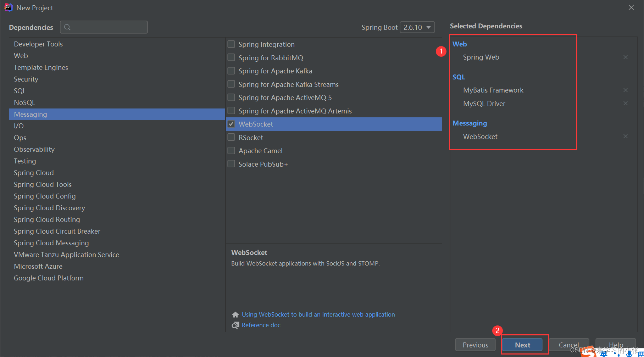Open Google Cloud Platform category
The width and height of the screenshot is (644, 357).
117,278
